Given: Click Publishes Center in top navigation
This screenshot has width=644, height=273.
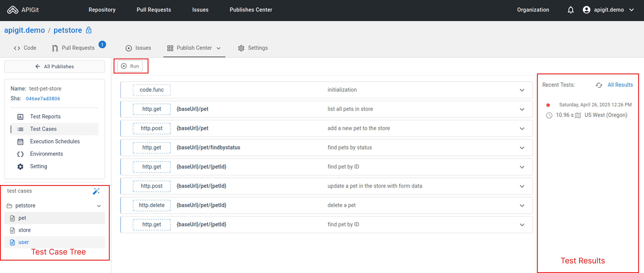Looking at the screenshot, I should point(251,10).
